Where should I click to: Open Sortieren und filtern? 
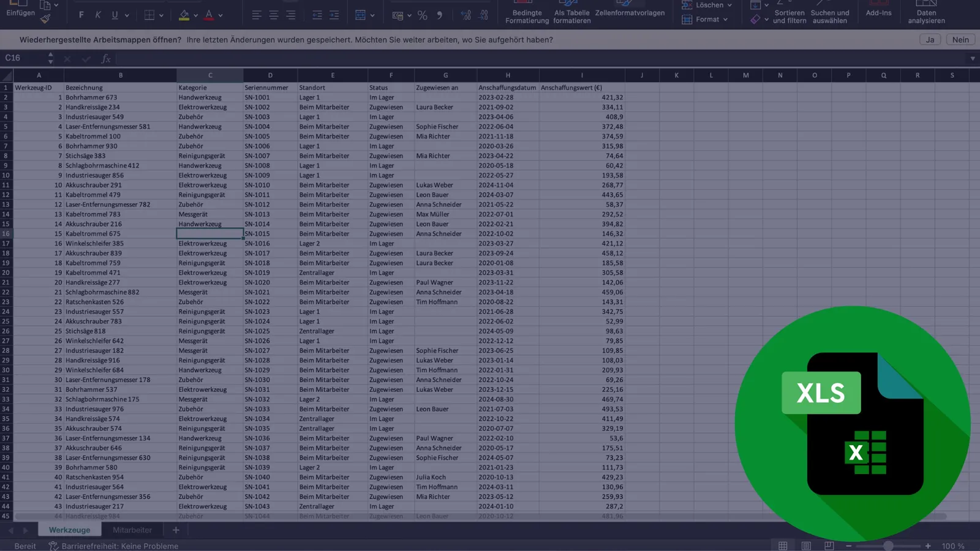click(x=790, y=13)
